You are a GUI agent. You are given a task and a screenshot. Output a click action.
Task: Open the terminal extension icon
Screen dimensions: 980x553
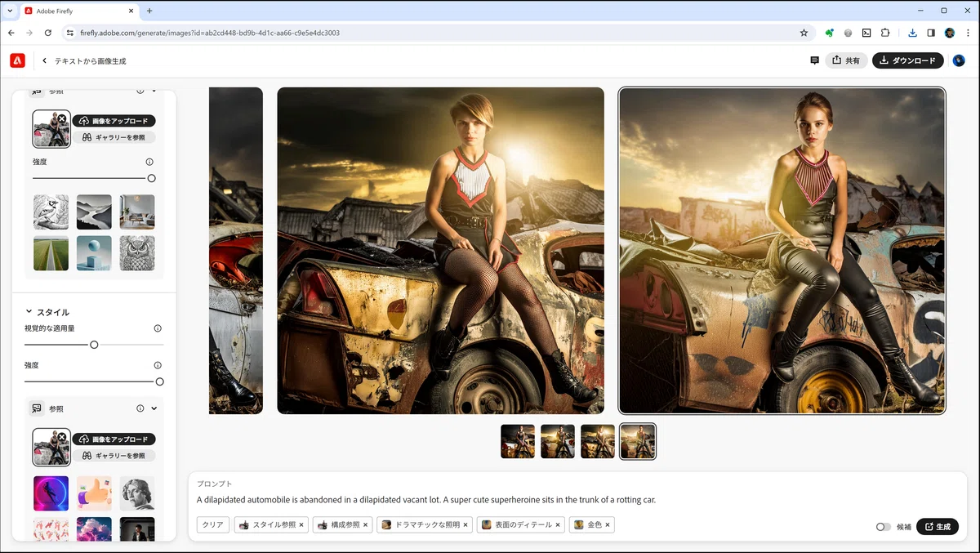pos(866,33)
